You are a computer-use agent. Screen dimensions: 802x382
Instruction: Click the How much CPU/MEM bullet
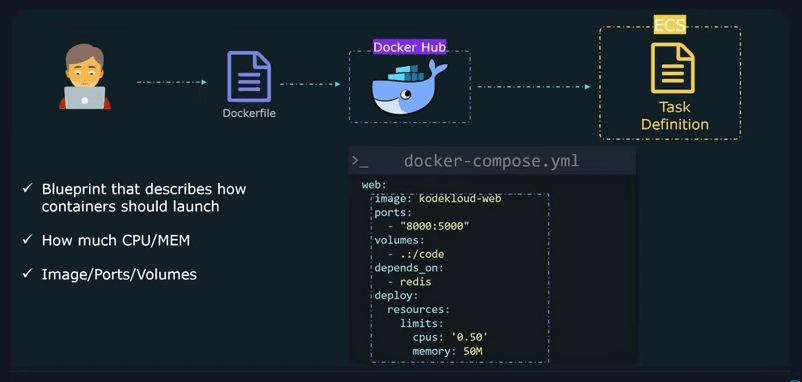[x=116, y=240]
